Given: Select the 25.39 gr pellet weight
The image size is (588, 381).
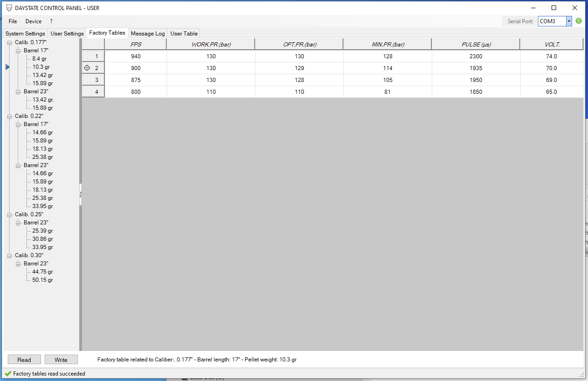Looking at the screenshot, I should (42, 231).
